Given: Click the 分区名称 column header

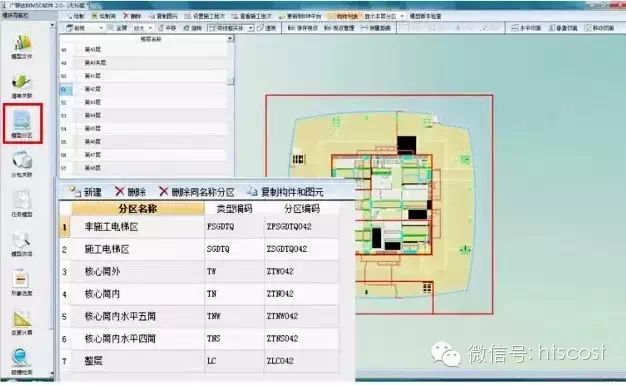Looking at the screenshot, I should tap(137, 208).
